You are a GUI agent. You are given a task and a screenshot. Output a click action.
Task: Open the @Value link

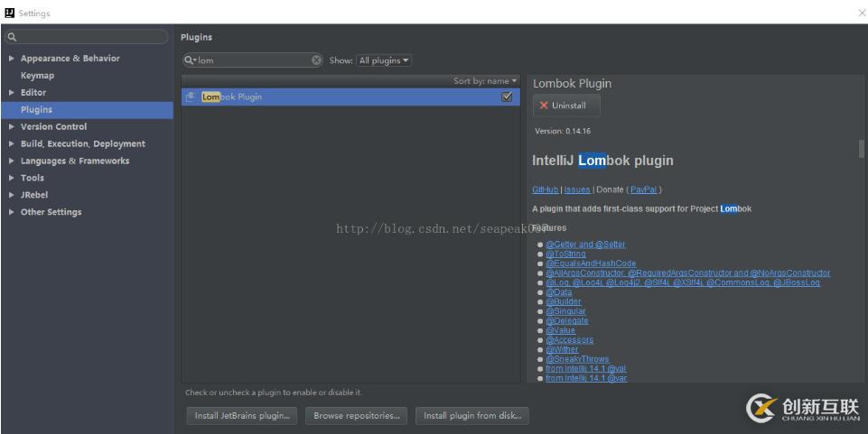560,330
